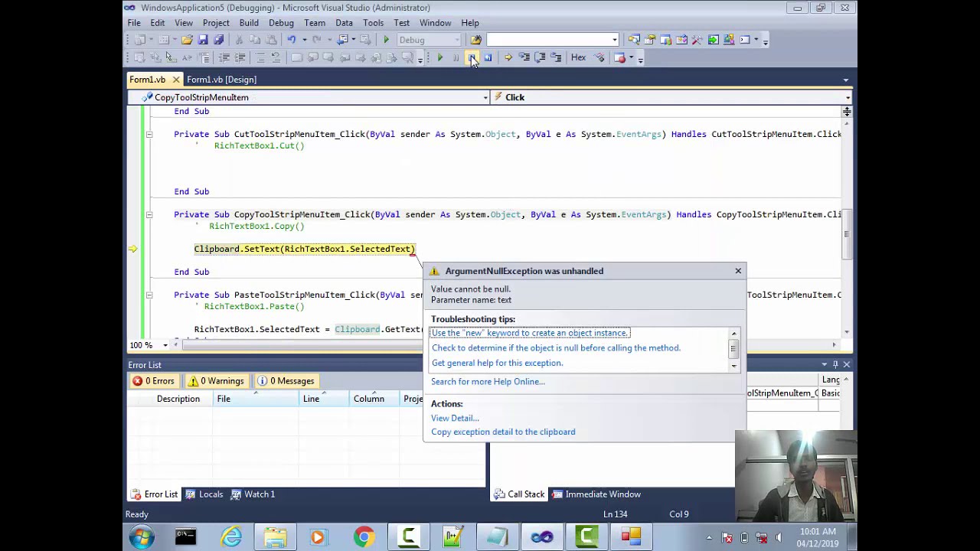Click the Decrease Line Indent icon
Screen dimensions: 980x551
pos(224,57)
